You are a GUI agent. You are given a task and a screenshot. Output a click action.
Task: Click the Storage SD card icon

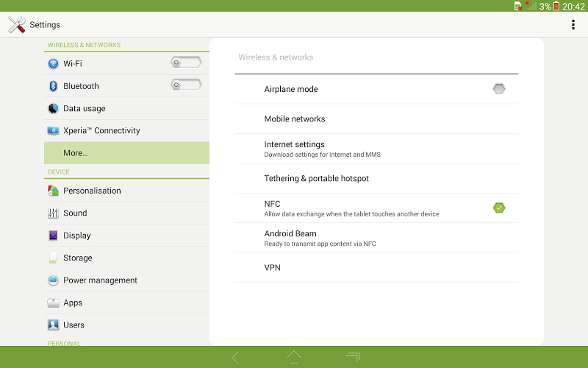[53, 258]
